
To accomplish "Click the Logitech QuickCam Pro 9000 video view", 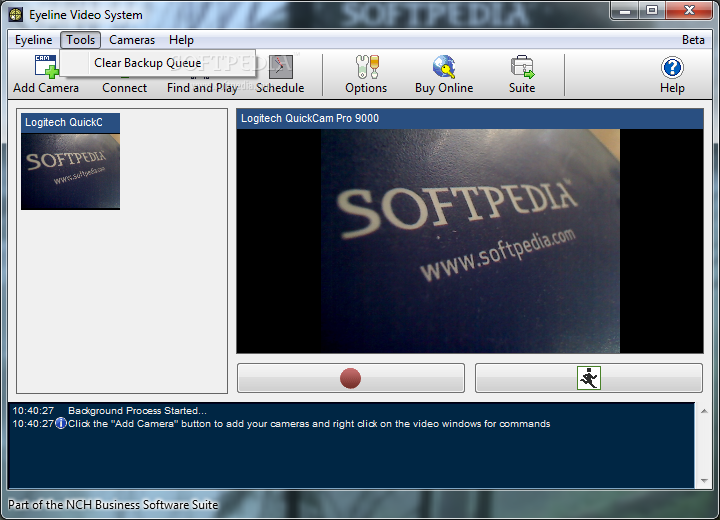I will [470, 241].
